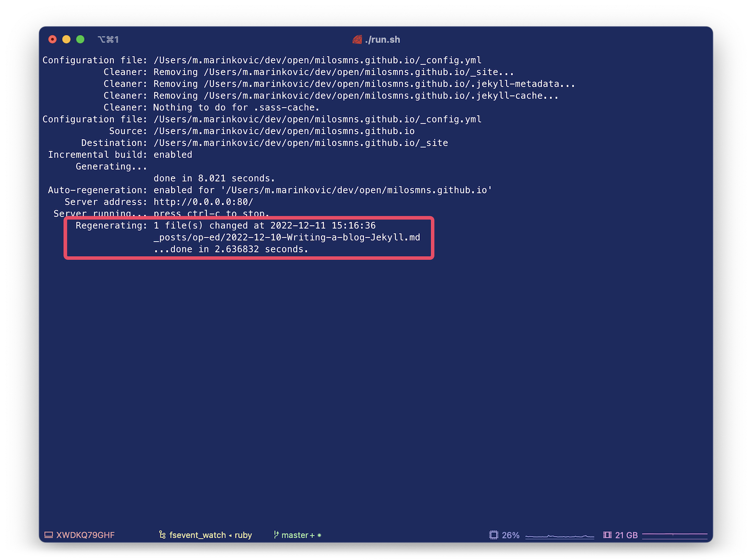Click the green zoom window button
The image size is (752, 560).
[80, 39]
